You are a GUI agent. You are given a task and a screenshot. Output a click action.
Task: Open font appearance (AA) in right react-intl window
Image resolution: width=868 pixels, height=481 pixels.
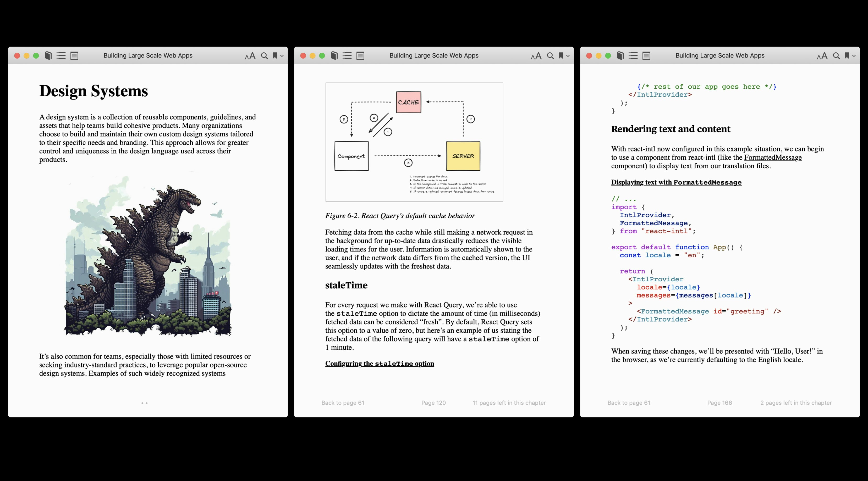tap(822, 56)
